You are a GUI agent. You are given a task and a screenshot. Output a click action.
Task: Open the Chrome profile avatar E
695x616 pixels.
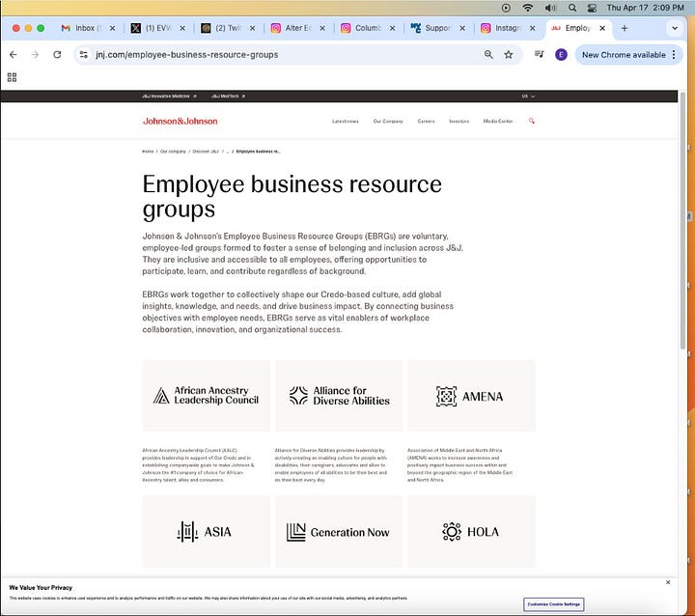tap(561, 54)
